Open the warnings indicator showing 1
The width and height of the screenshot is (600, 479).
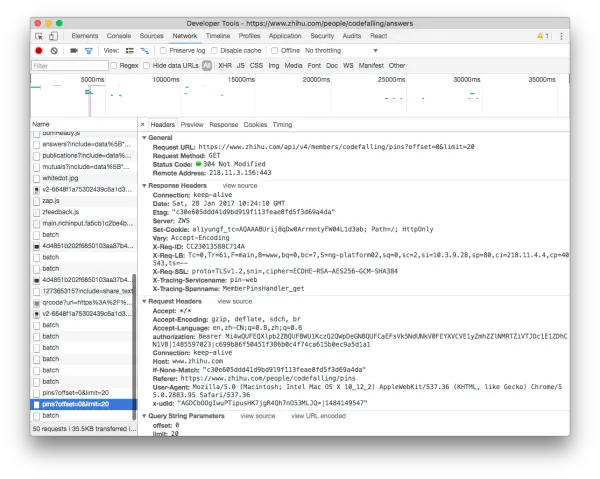click(x=543, y=36)
